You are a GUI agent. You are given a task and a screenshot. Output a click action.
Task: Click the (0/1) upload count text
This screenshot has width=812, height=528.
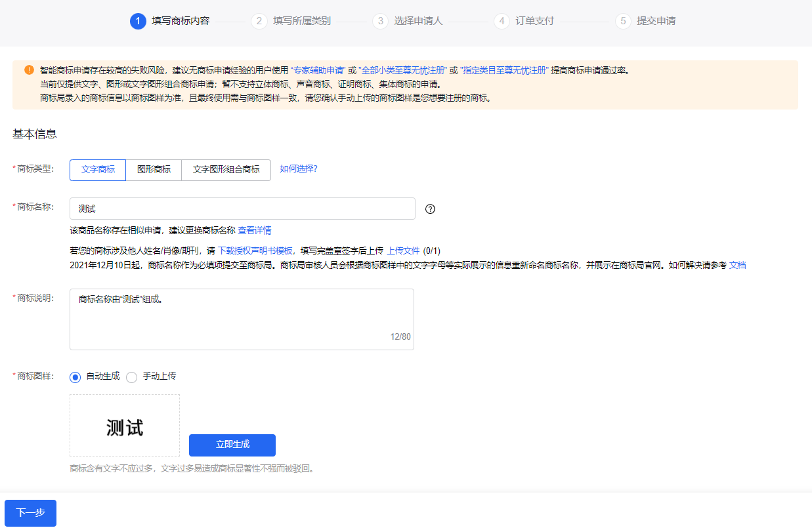pos(432,251)
